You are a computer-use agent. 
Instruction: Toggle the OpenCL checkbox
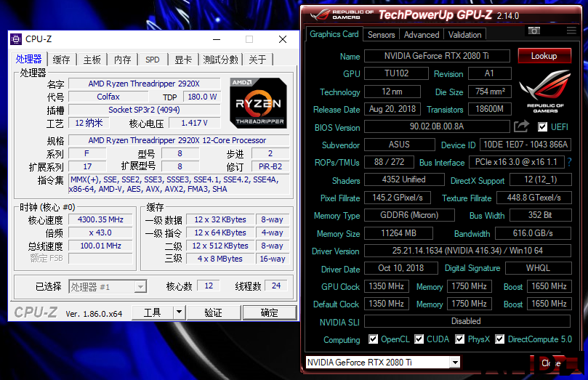(373, 339)
